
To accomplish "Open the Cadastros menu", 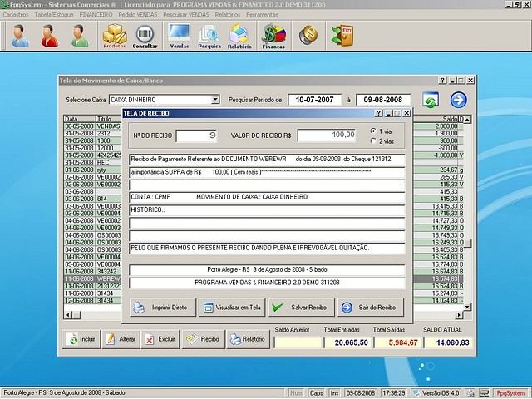I will (16, 15).
